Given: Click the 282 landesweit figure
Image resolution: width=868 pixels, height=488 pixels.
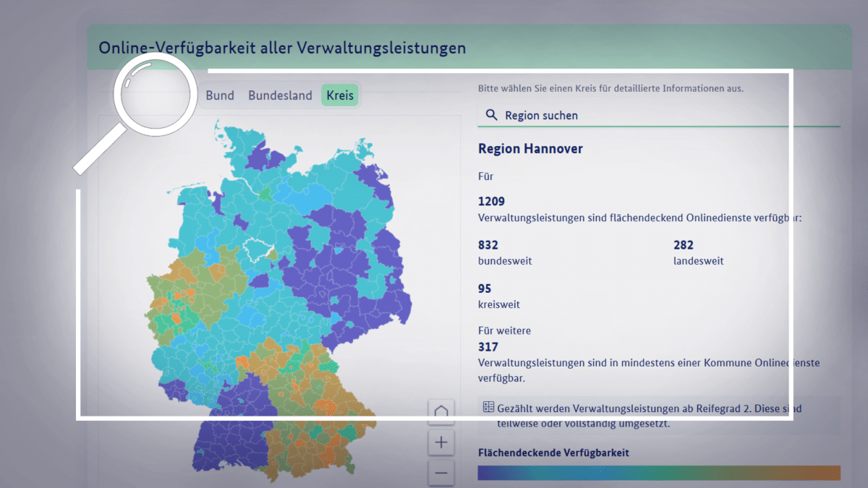Looking at the screenshot, I should [684, 245].
